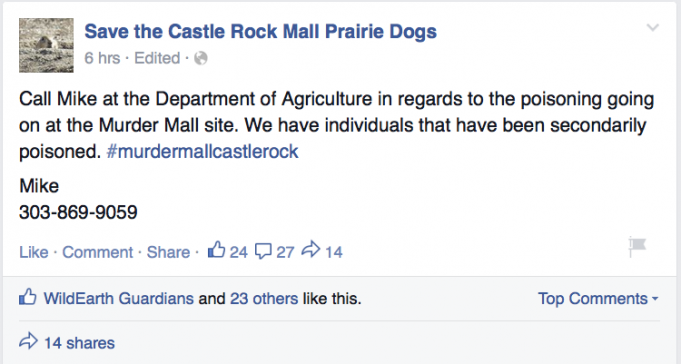Open the 6 hrs timestamp link
The width and height of the screenshot is (681, 364).
point(102,58)
